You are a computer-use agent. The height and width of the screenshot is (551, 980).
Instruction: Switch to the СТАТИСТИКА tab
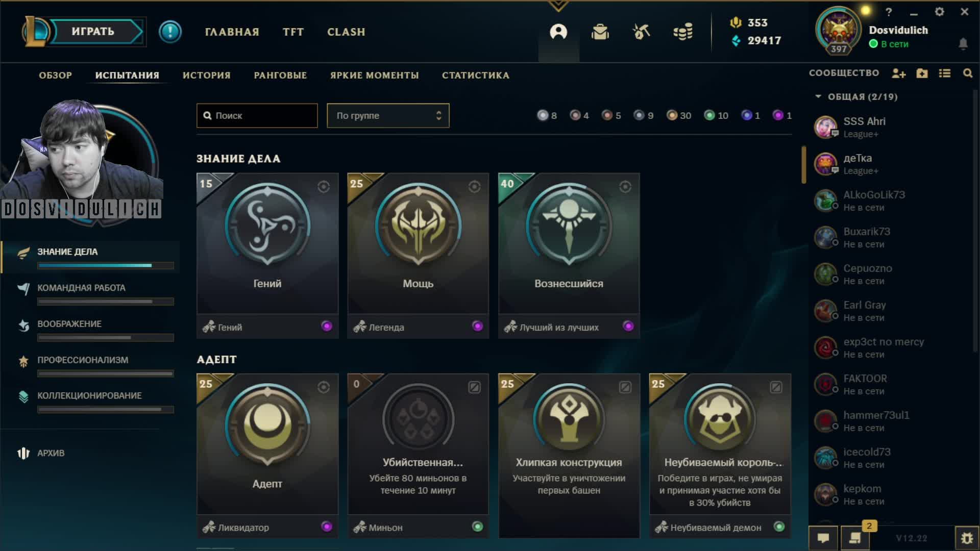click(476, 76)
